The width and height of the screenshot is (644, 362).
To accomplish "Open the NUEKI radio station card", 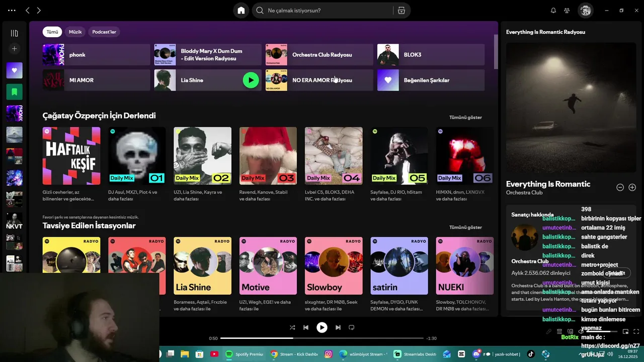I will point(465,274).
